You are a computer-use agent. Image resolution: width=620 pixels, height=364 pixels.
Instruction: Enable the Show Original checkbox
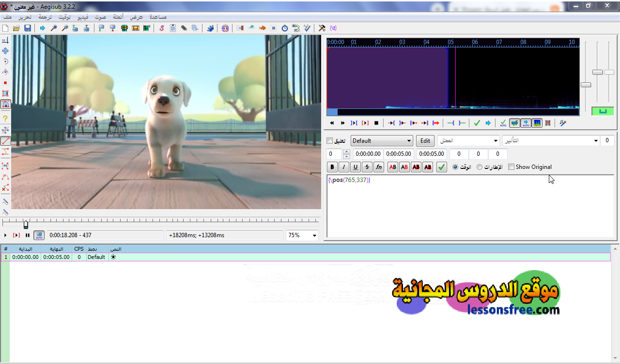(511, 167)
